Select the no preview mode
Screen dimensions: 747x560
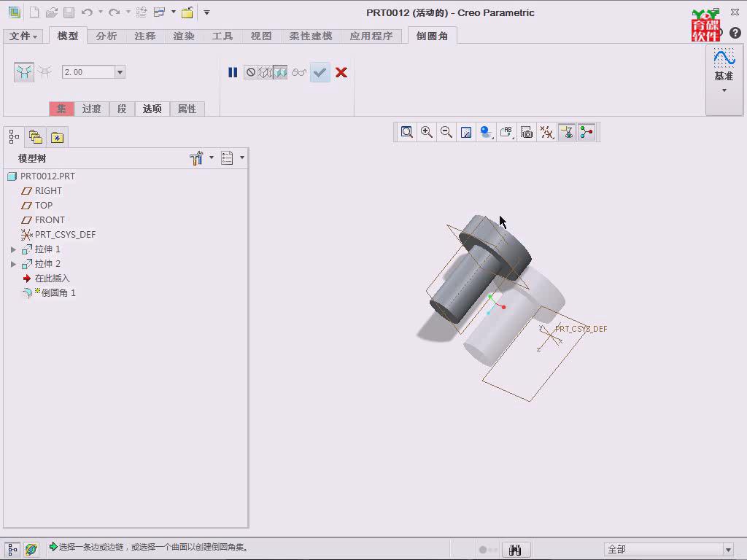pos(251,72)
